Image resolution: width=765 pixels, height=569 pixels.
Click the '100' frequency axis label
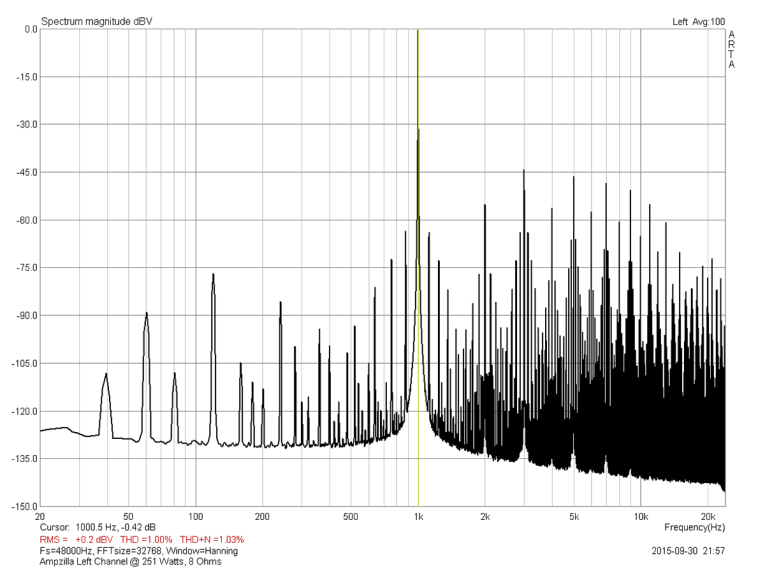tap(195, 516)
